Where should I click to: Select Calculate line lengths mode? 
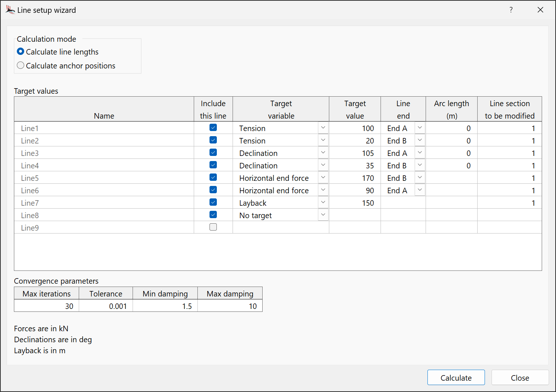[21, 52]
